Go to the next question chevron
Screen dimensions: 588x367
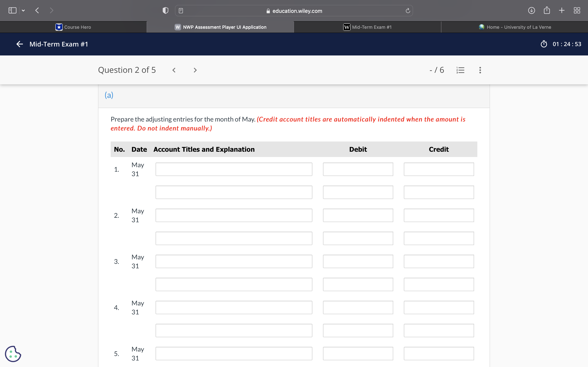coord(195,70)
